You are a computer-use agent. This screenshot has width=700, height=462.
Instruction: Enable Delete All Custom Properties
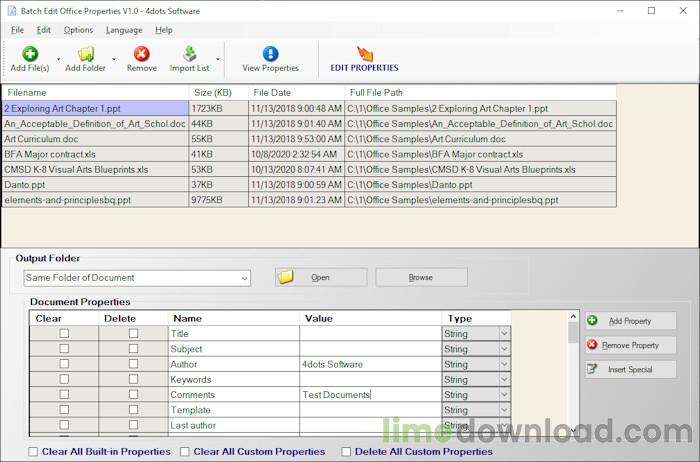[346, 452]
